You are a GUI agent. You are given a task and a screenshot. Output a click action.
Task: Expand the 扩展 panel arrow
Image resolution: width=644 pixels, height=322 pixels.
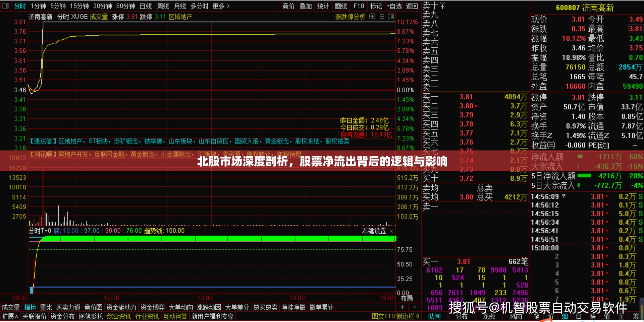coord(16,316)
